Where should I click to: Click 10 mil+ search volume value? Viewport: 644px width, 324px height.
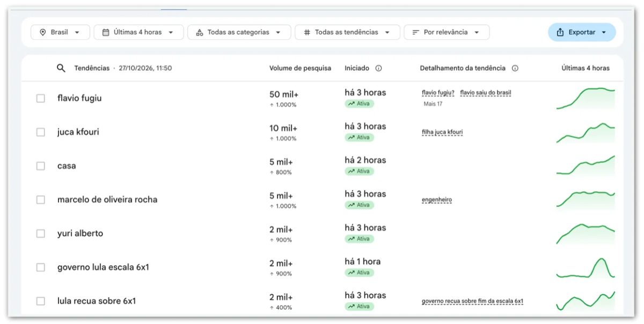pyautogui.click(x=283, y=128)
